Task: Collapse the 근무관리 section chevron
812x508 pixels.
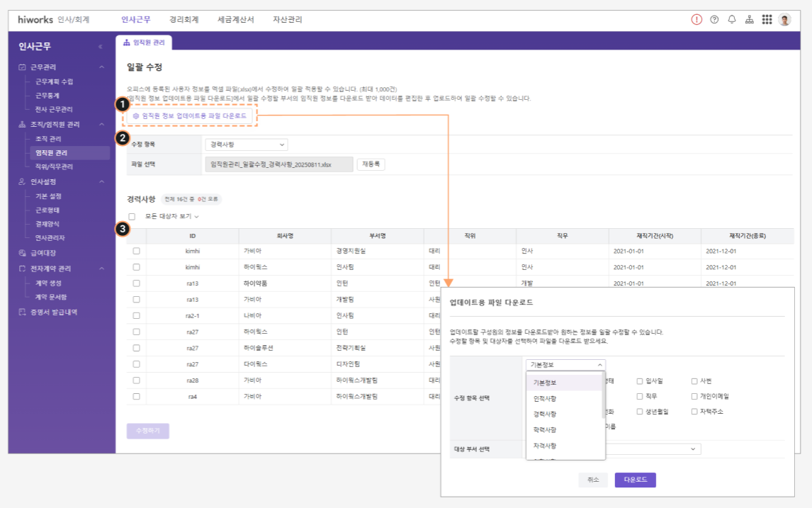Action: 101,67
